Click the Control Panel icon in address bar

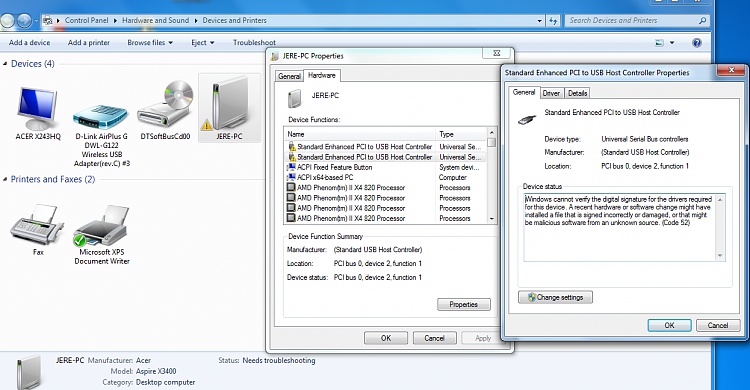[x=47, y=21]
